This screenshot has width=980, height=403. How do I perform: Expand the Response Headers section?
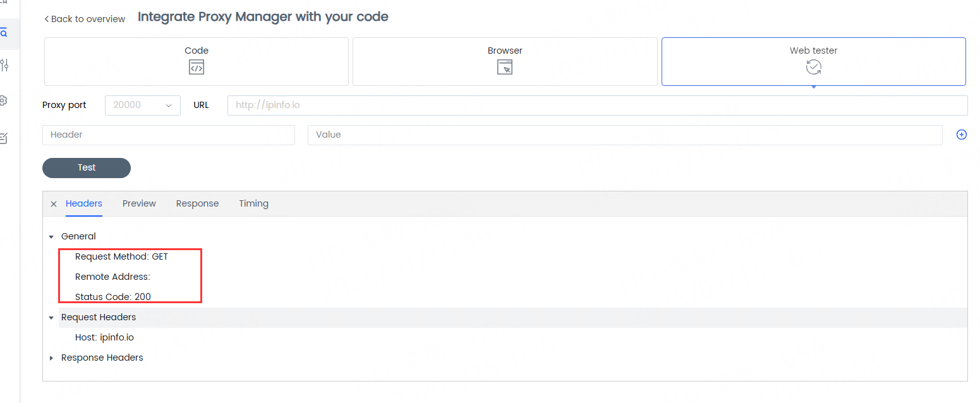point(51,358)
